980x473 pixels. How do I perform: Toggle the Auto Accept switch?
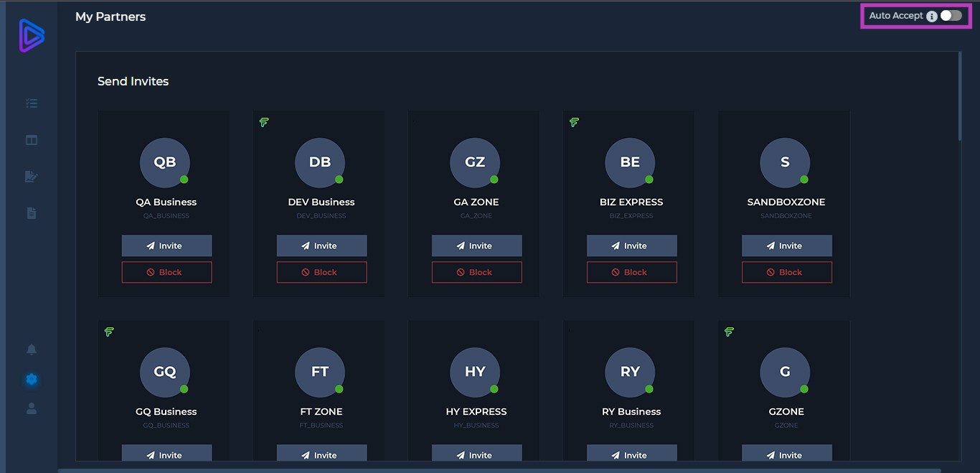[951, 16]
